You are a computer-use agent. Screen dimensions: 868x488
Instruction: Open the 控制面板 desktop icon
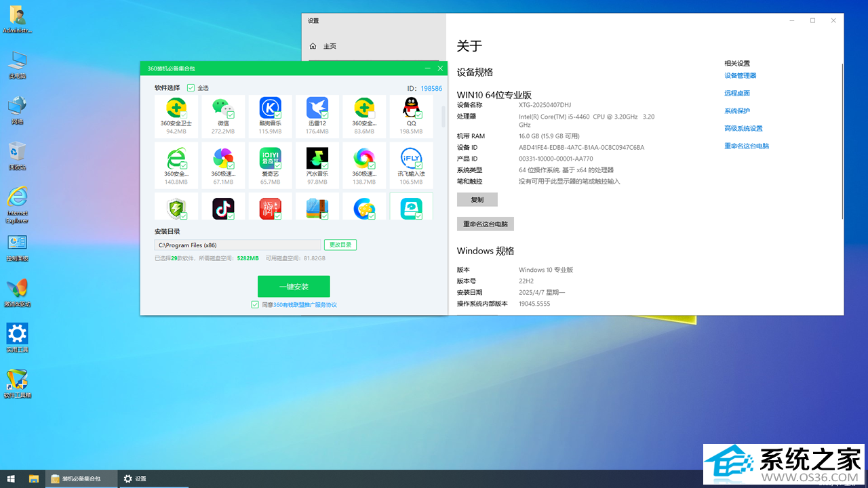tap(17, 248)
